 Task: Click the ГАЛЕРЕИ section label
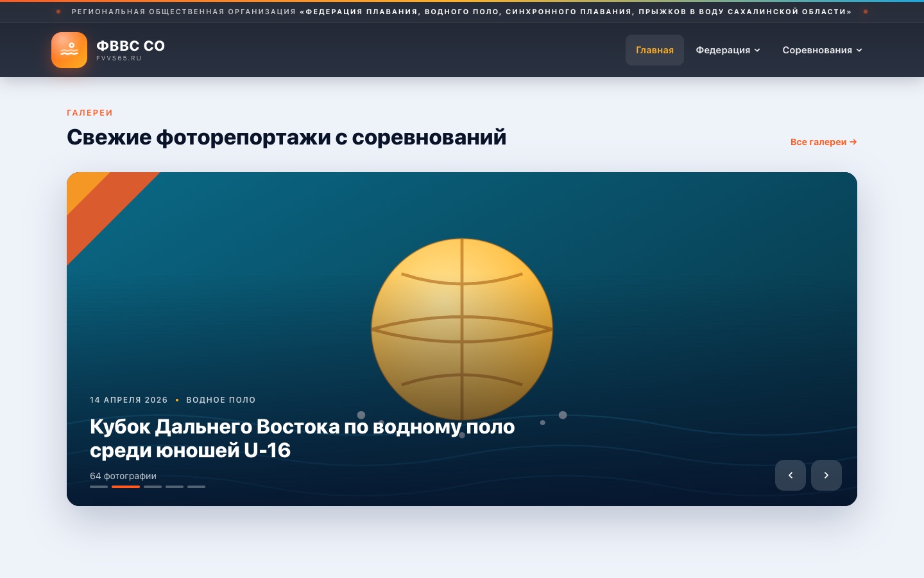tap(90, 113)
